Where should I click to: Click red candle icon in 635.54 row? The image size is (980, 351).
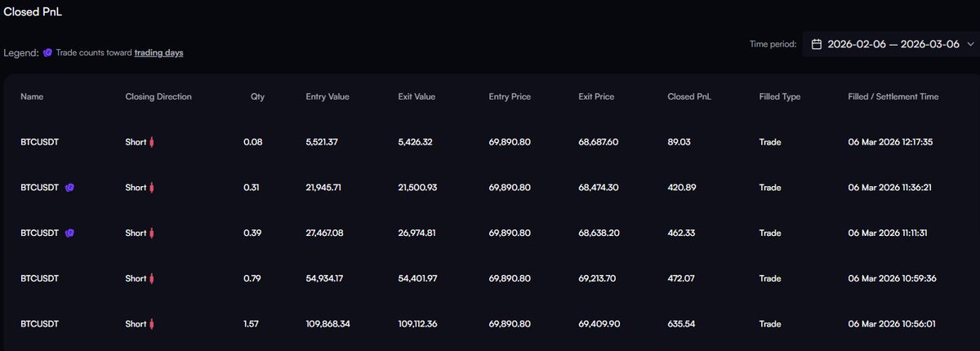pos(152,323)
